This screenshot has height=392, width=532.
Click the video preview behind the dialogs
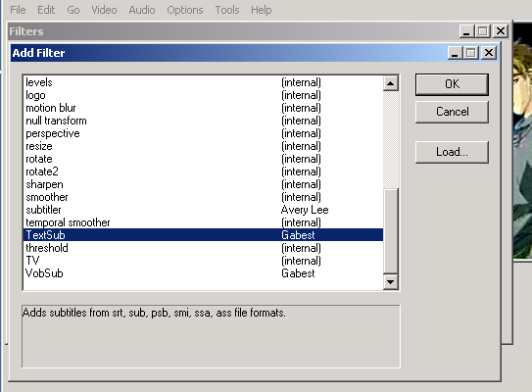click(x=522, y=142)
